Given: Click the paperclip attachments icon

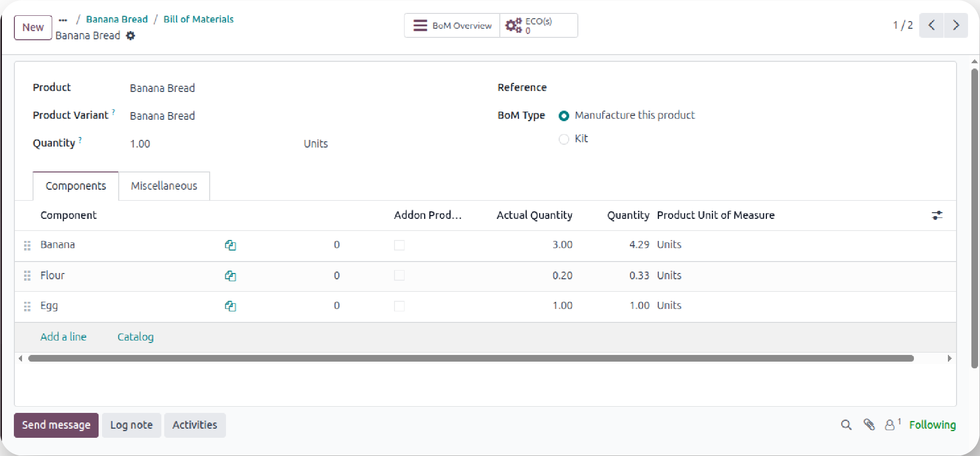Looking at the screenshot, I should (869, 425).
